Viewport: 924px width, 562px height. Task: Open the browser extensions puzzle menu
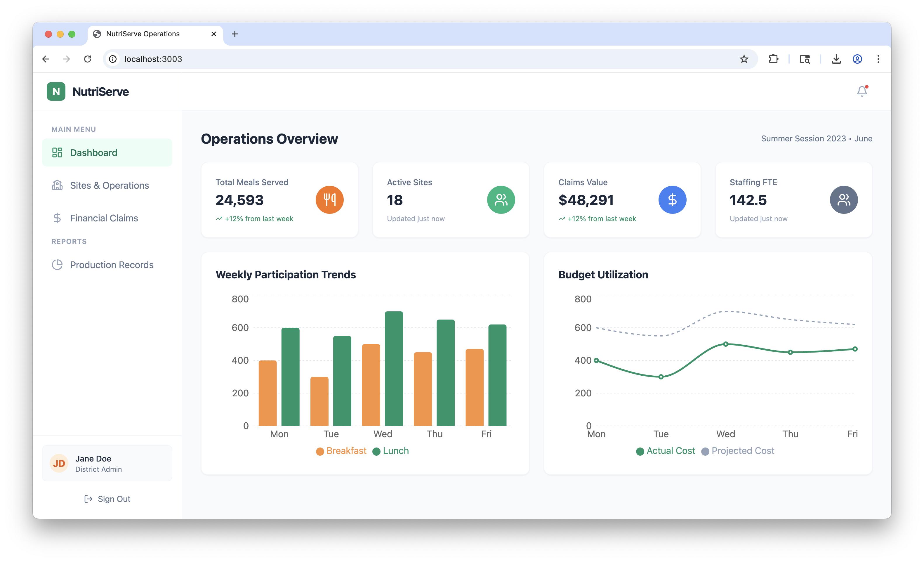[773, 59]
